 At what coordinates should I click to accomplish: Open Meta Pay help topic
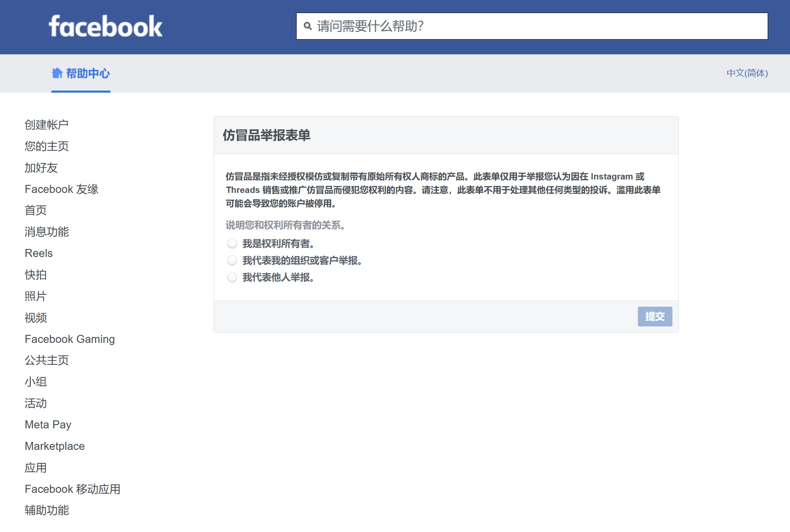tap(48, 425)
